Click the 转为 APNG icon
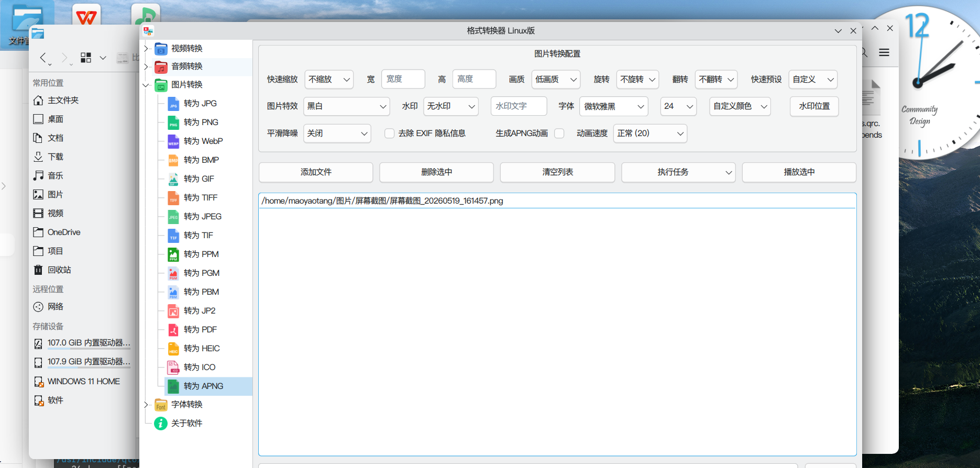The width and height of the screenshot is (980, 468). (x=173, y=386)
